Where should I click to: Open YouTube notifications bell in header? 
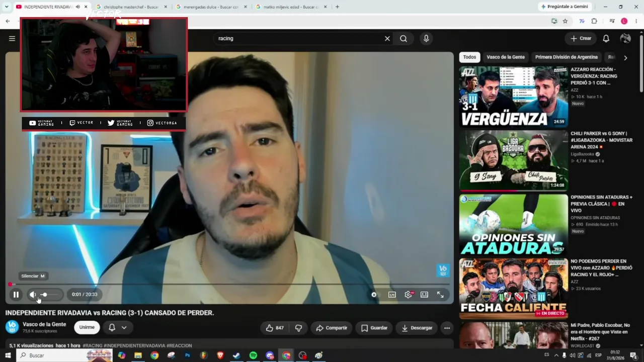point(606,38)
